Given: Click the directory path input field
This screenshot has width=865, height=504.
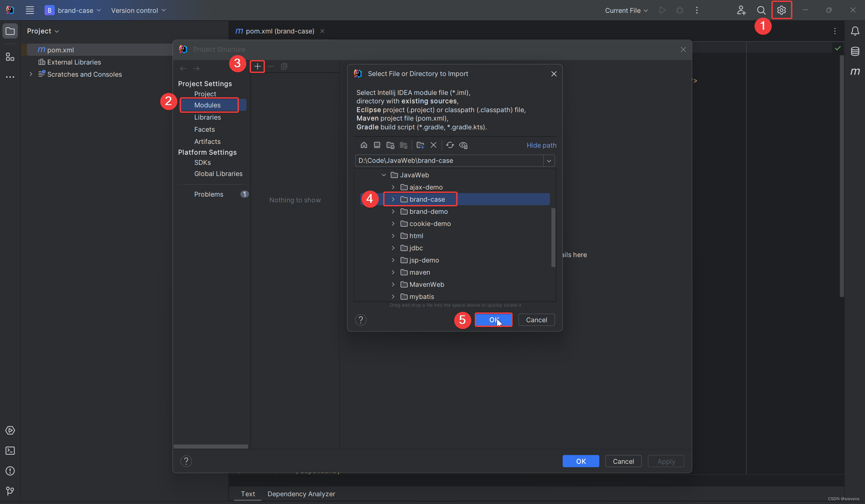Looking at the screenshot, I should pos(449,161).
